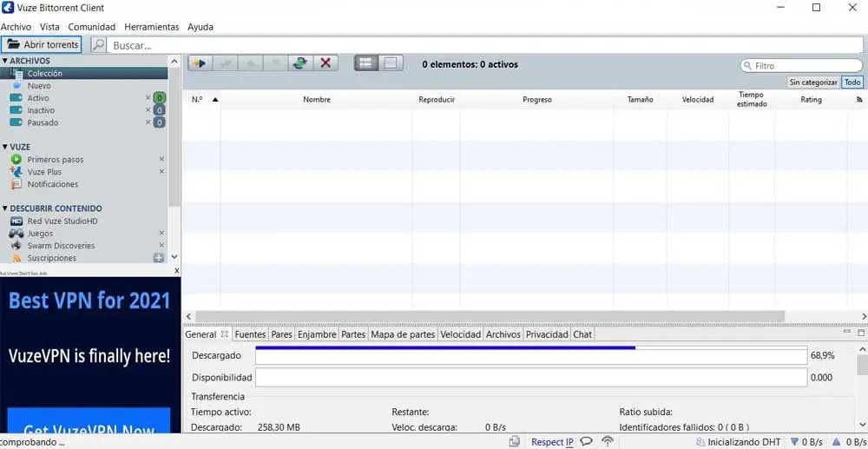Click the start/run torrent toolbar icon
Image resolution: width=868 pixels, height=449 pixels.
point(201,63)
